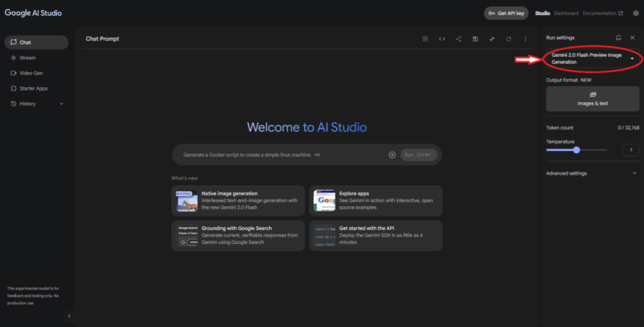Click the Run settings heading
Screen dimensions: 644x327
point(560,38)
